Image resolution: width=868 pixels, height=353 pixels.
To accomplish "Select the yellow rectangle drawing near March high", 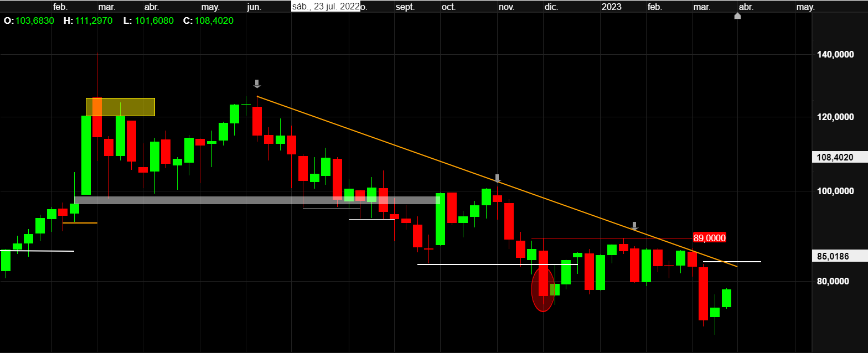I will pyautogui.click(x=120, y=107).
